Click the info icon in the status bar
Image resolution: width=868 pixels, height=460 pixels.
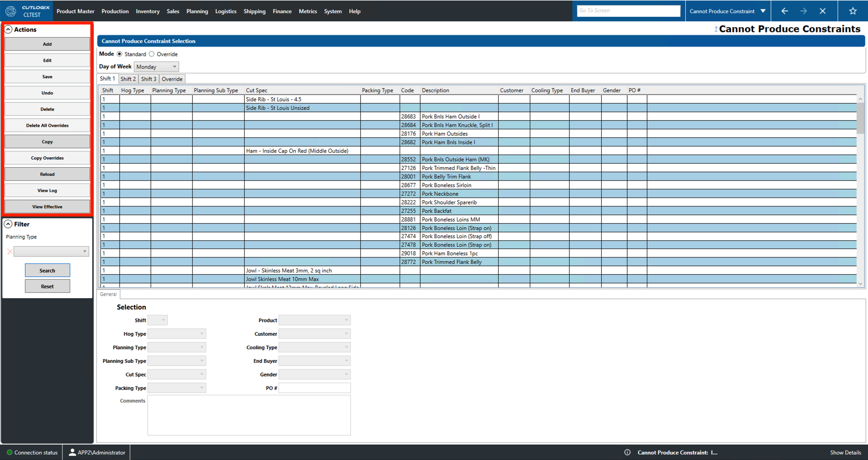(627, 452)
